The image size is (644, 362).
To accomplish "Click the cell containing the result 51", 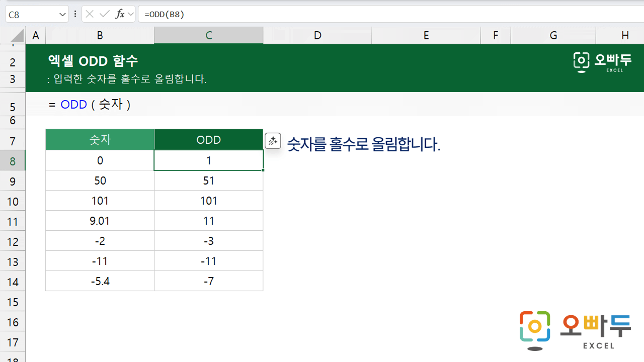I will [208, 180].
